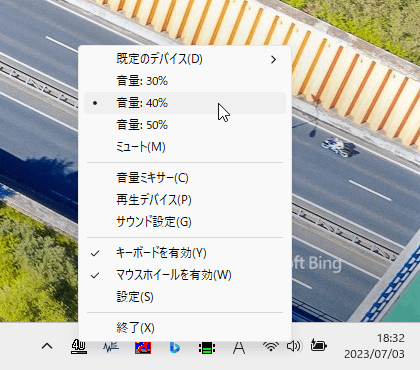Toggle the IME input mode A icon

pos(239,348)
